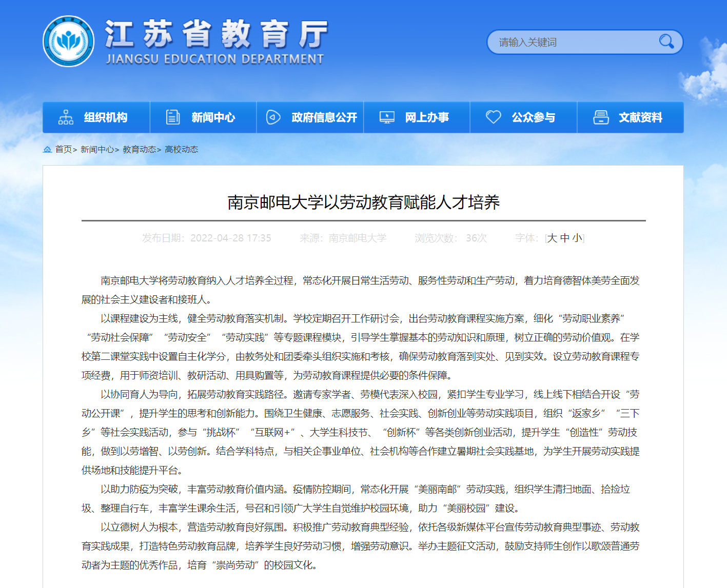Select the 高校动态 breadcrumb link
This screenshot has width=727, height=588.
pyautogui.click(x=181, y=150)
